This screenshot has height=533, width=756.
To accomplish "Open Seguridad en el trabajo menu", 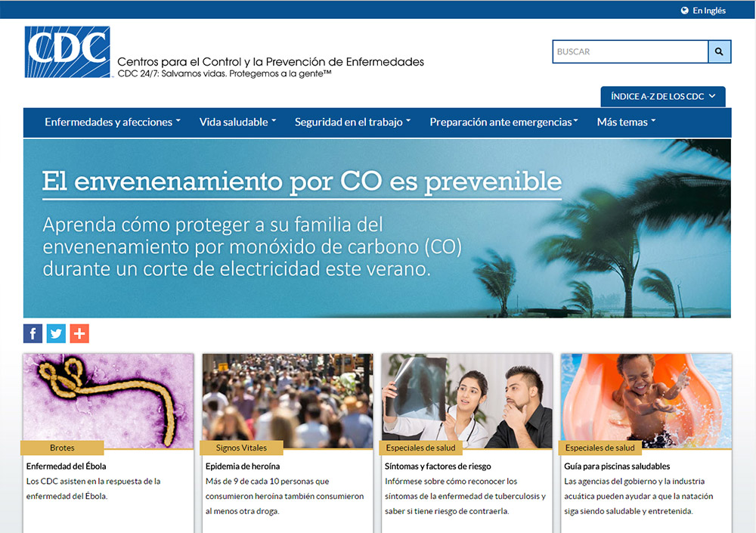I will click(352, 122).
